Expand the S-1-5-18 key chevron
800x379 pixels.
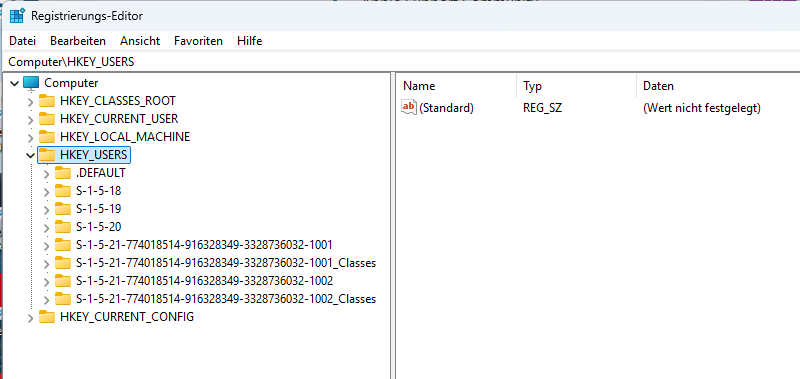pyautogui.click(x=46, y=192)
